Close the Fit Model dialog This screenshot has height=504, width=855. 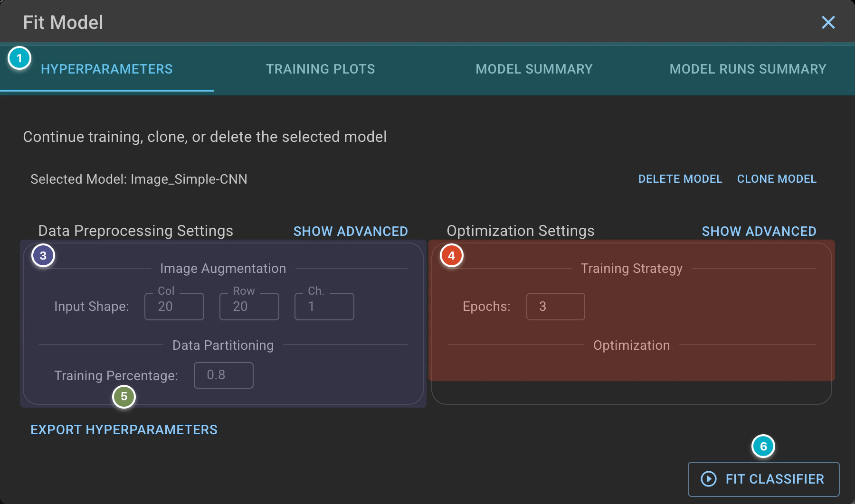click(x=828, y=22)
